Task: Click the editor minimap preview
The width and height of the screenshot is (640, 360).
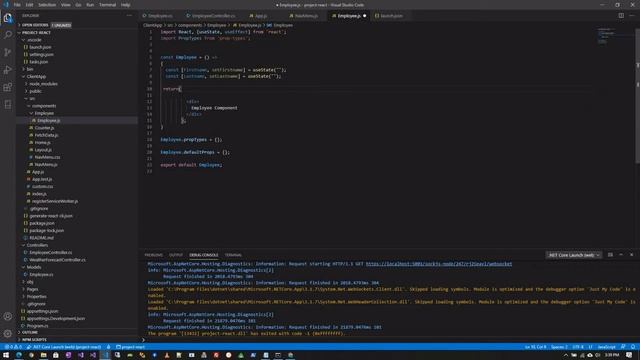Action: [606, 36]
